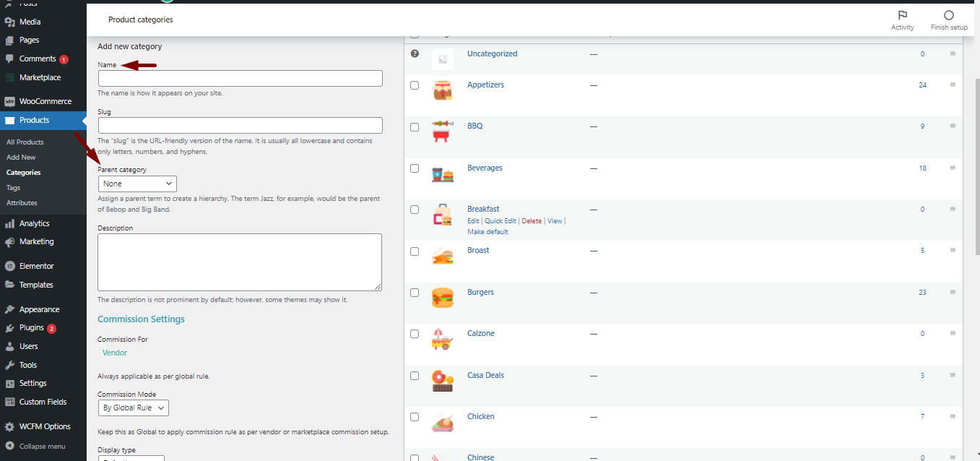Click Quick Edit under Breakfast
The width and height of the screenshot is (980, 461).
500,221
